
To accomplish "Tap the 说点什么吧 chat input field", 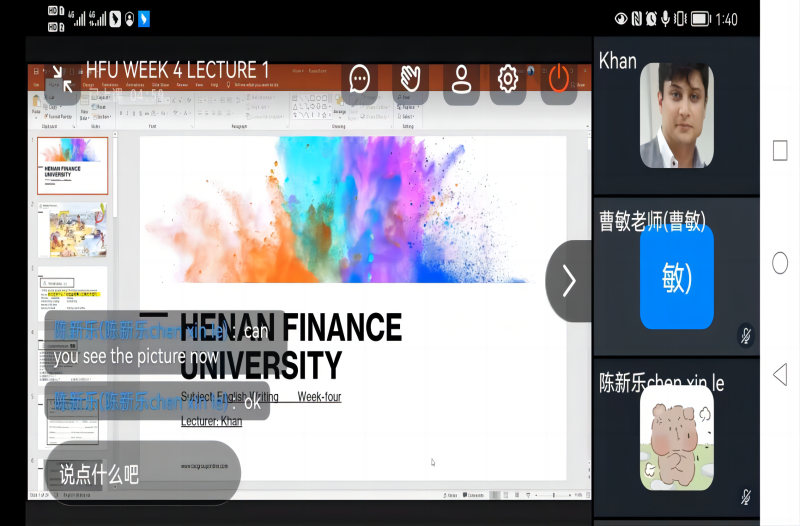I will click(x=142, y=474).
